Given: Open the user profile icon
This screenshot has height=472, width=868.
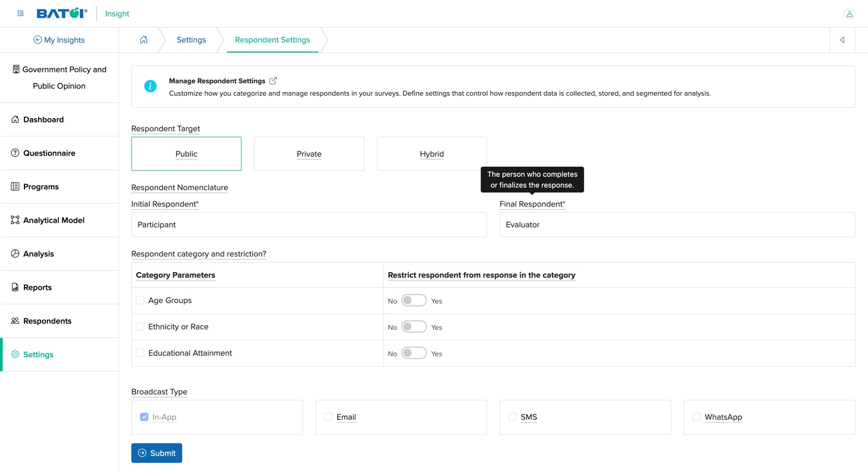Looking at the screenshot, I should point(849,14).
